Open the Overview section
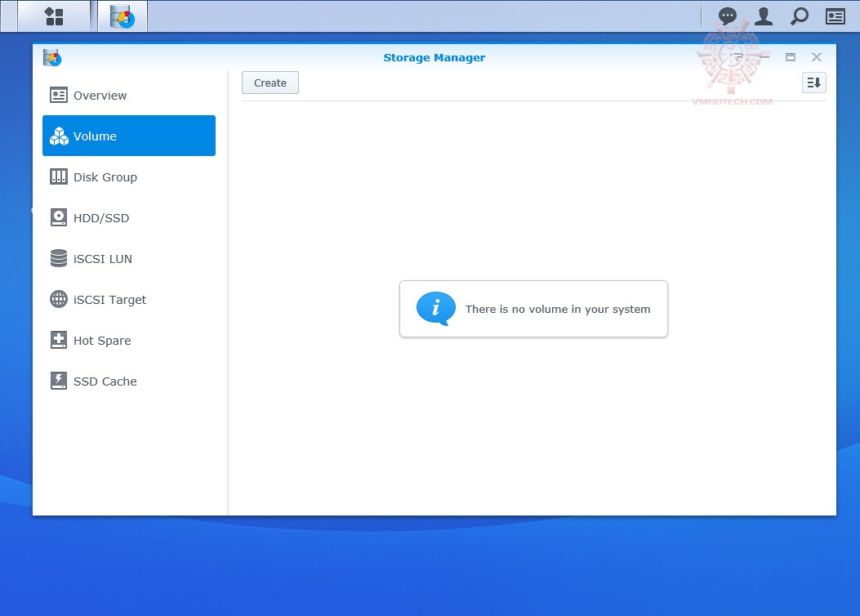 129,96
